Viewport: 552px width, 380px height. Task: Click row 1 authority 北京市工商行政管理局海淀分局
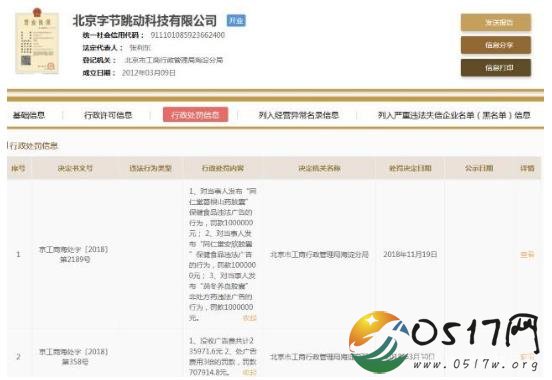(x=319, y=254)
